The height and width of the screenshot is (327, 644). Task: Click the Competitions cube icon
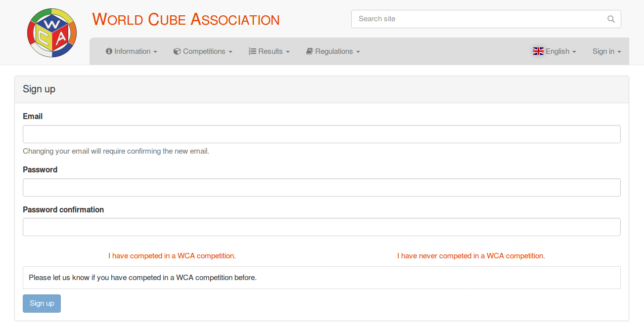[x=177, y=51]
